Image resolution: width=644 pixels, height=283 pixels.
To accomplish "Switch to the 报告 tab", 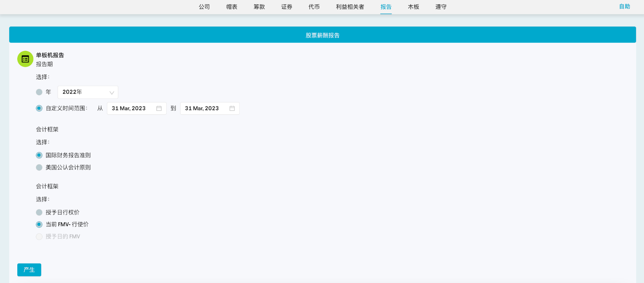I will pyautogui.click(x=386, y=7).
